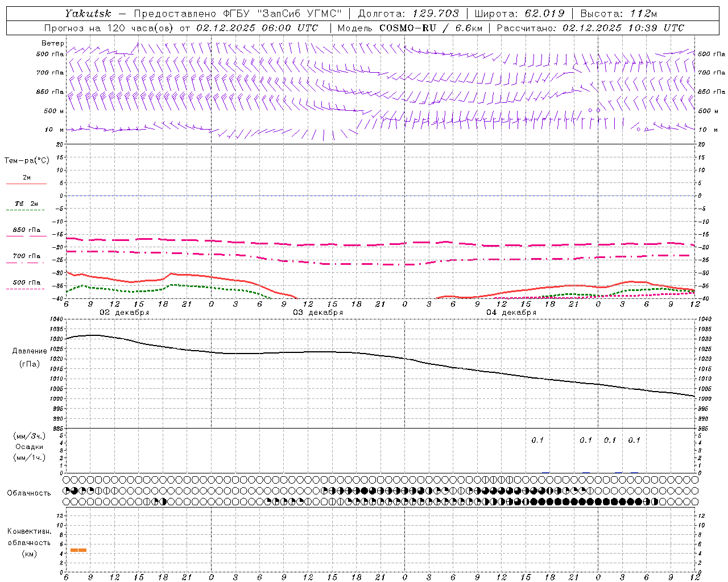
Task: Click the Высота: 112м header value
Action: coord(618,13)
